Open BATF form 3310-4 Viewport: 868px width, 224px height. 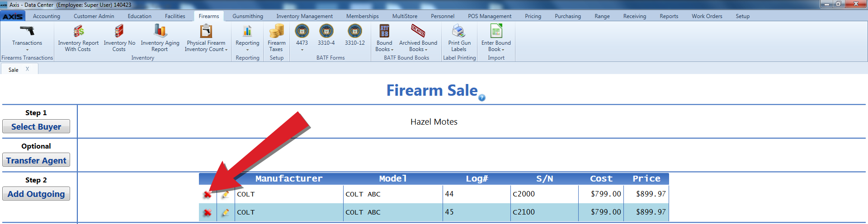point(326,35)
